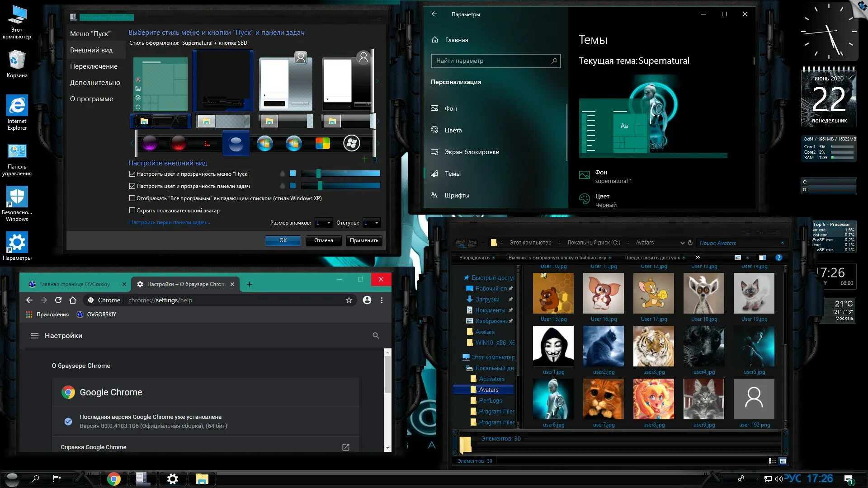Open the Цвета personalization section
The height and width of the screenshot is (488, 868).
(453, 130)
